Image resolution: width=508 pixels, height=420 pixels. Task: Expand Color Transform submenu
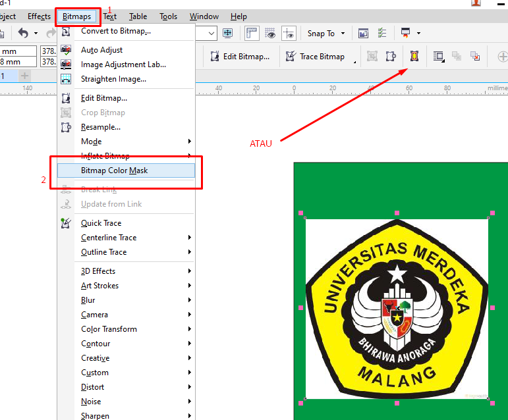(127, 329)
